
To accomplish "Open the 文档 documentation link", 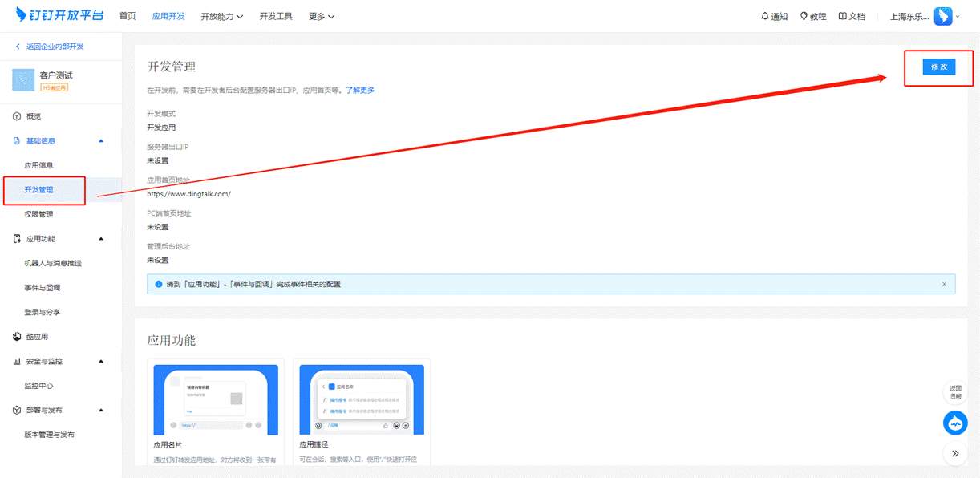I will click(852, 16).
